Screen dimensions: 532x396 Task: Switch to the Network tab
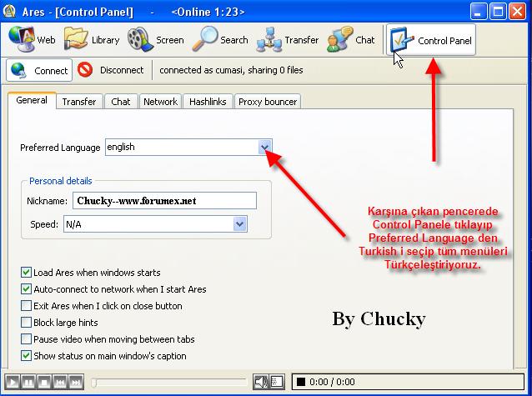tap(160, 102)
